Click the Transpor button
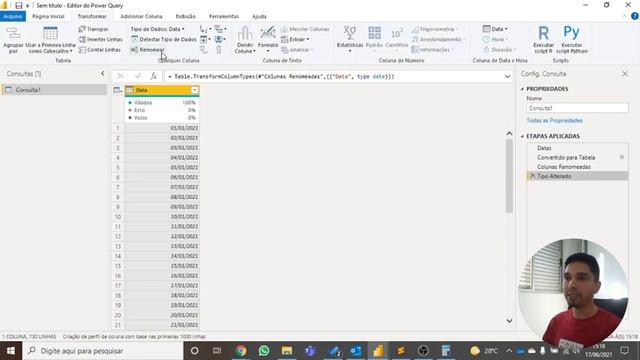The height and width of the screenshot is (360, 640). click(93, 29)
